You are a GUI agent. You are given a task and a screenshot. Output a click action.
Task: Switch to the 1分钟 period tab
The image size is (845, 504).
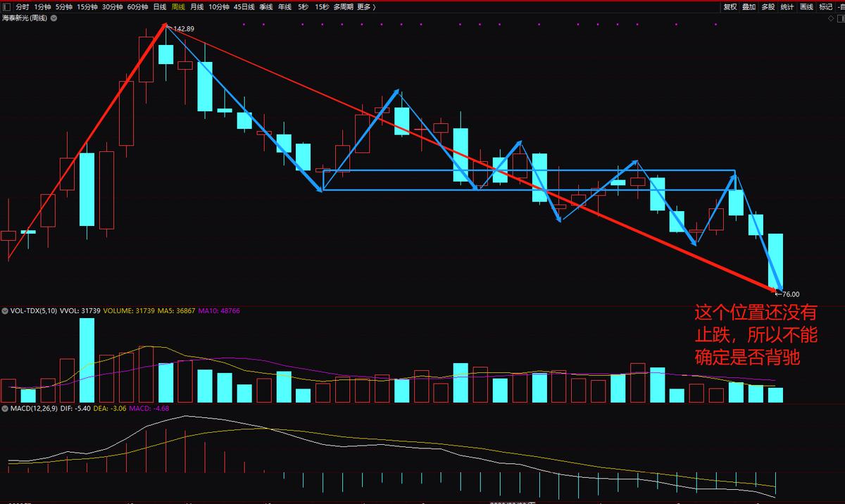[x=42, y=7]
